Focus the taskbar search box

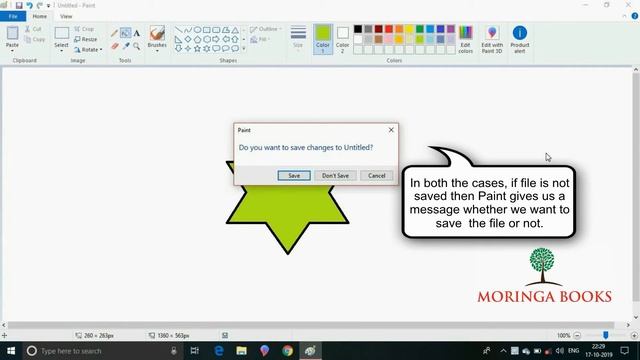tap(102, 351)
